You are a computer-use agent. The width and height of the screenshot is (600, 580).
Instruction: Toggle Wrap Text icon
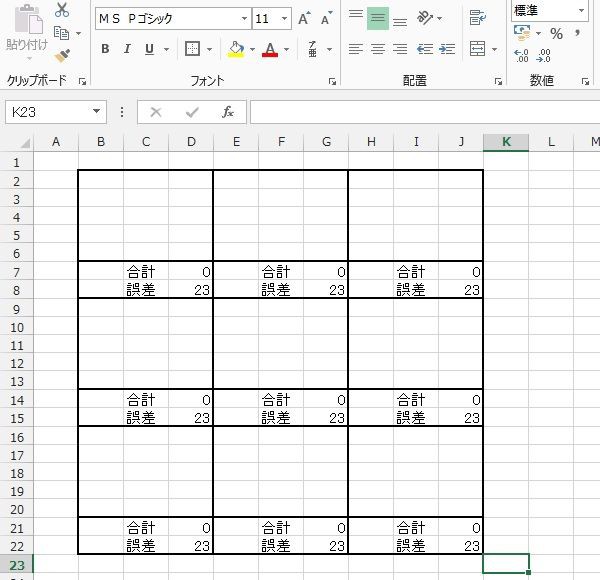478,18
